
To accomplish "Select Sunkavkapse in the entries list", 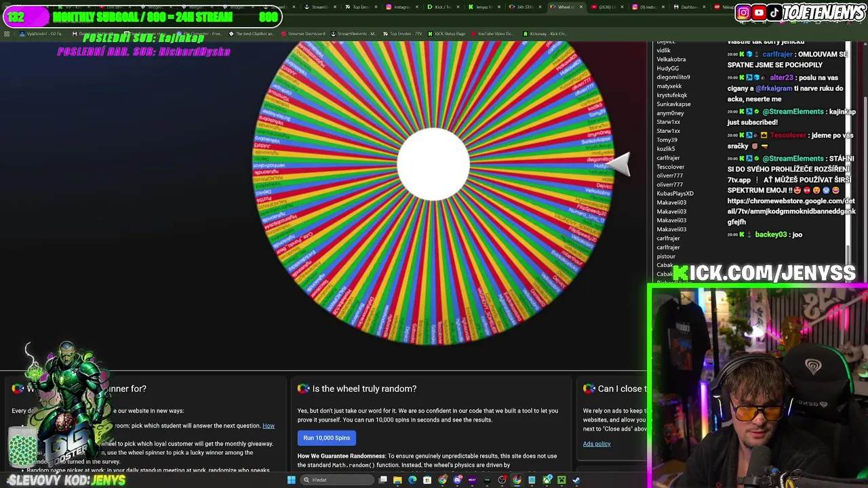I will pos(673,104).
